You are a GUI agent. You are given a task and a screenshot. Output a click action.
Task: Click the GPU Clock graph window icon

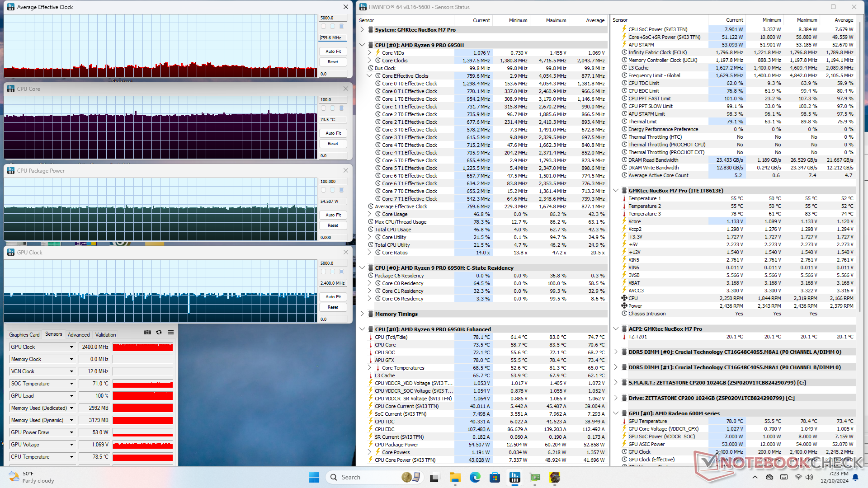point(11,252)
